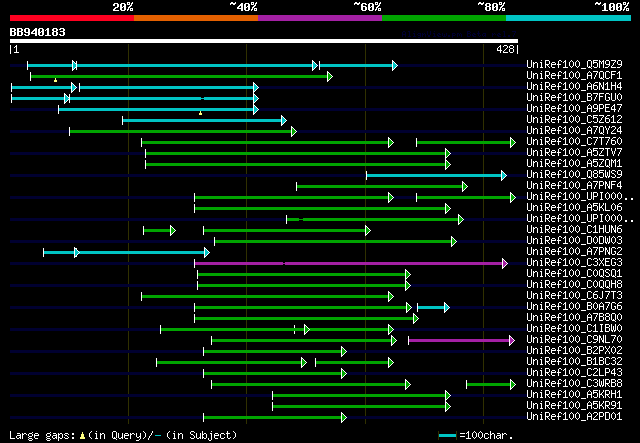The height and width of the screenshot is (443, 640).
Task: Open the UniRef100_A6N1H4 hit label
Action: click(574, 87)
